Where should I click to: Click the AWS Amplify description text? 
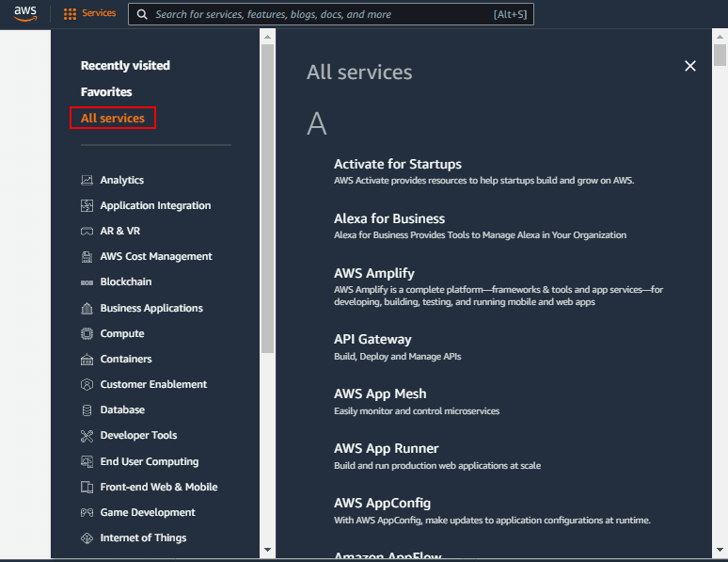point(499,296)
